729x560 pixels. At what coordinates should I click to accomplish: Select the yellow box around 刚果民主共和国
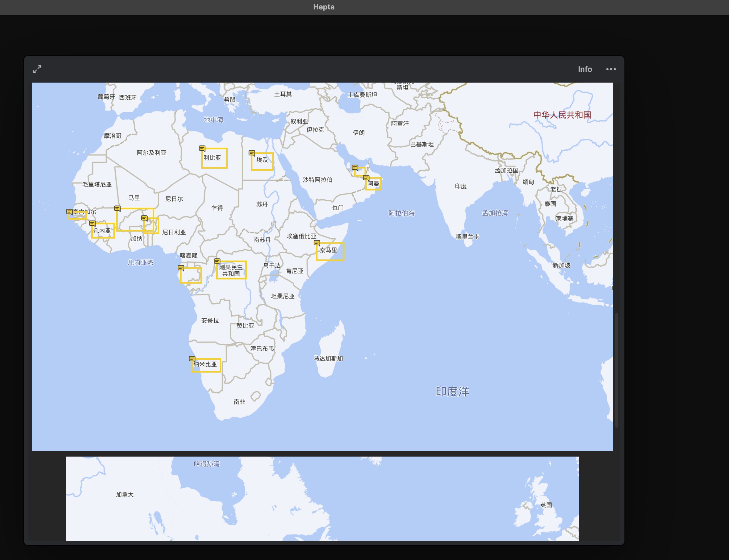click(231, 270)
